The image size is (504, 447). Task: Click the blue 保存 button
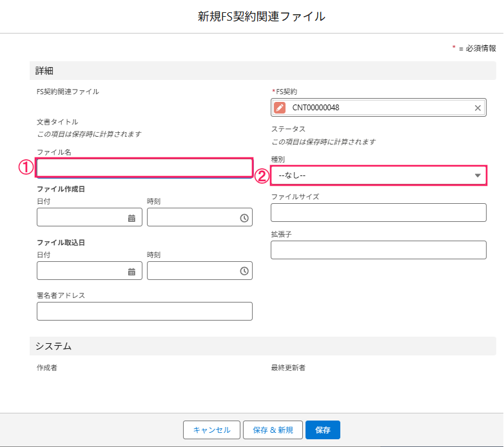(323, 430)
